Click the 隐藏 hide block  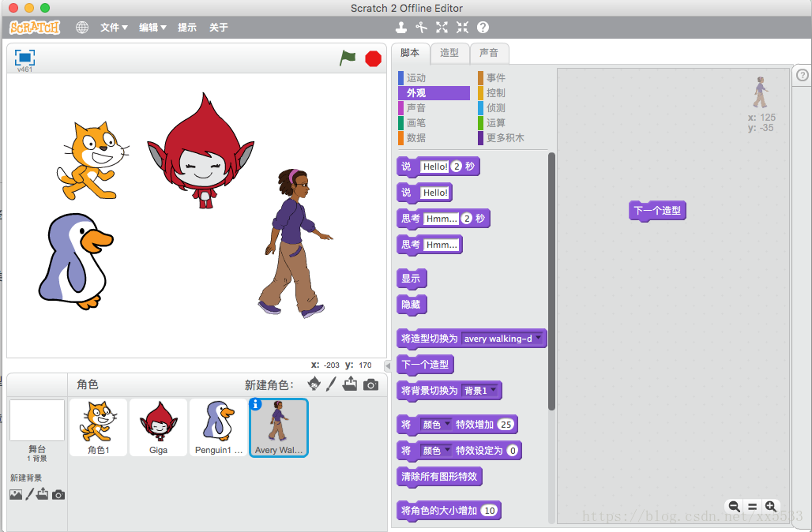(412, 305)
